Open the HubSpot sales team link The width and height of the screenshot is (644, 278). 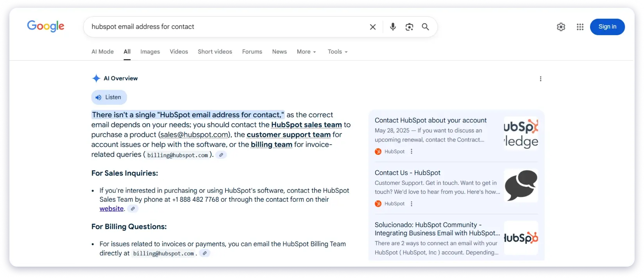click(x=306, y=125)
